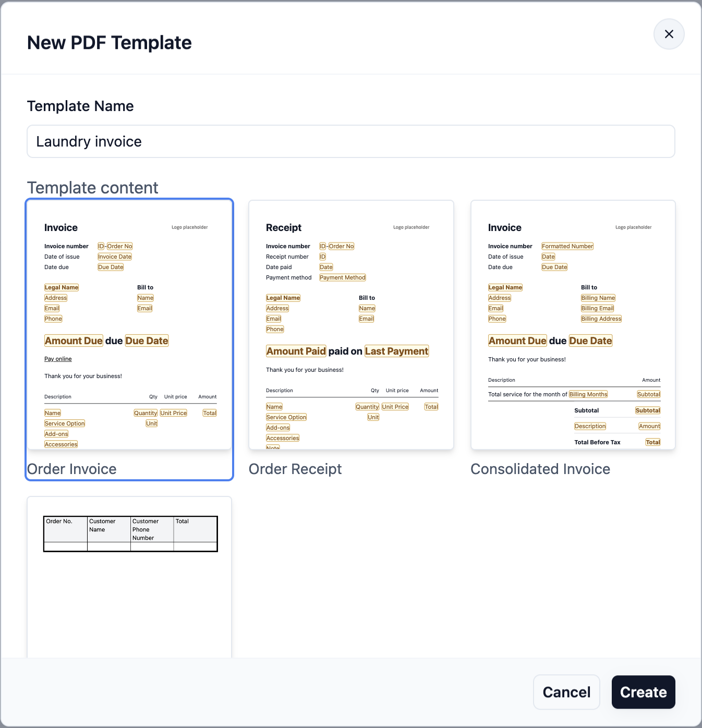Select the Order Invoice template thumbnail
Viewport: 702px width, 728px height.
click(x=129, y=325)
